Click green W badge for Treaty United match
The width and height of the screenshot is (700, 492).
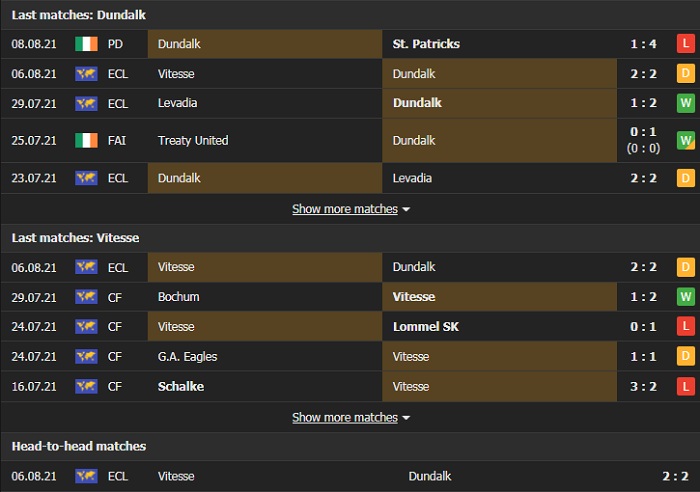point(685,141)
